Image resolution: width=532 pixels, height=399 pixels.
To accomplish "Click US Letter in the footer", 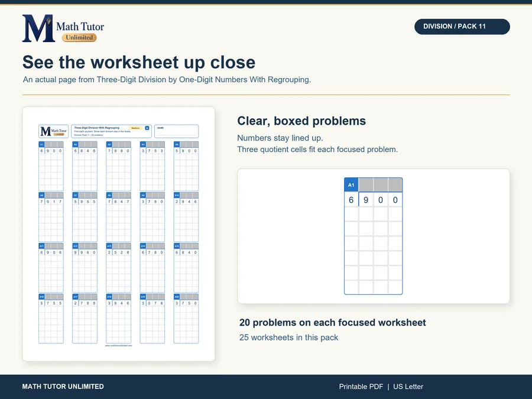I will [408, 387].
